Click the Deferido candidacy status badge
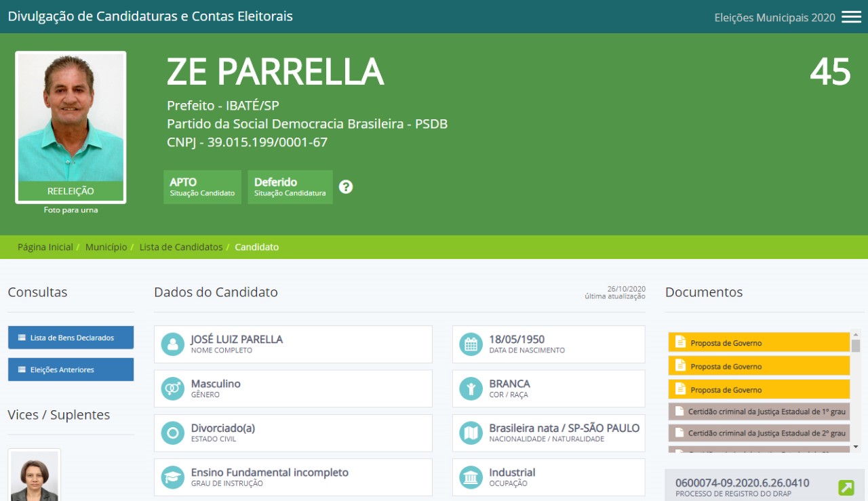 coord(290,187)
